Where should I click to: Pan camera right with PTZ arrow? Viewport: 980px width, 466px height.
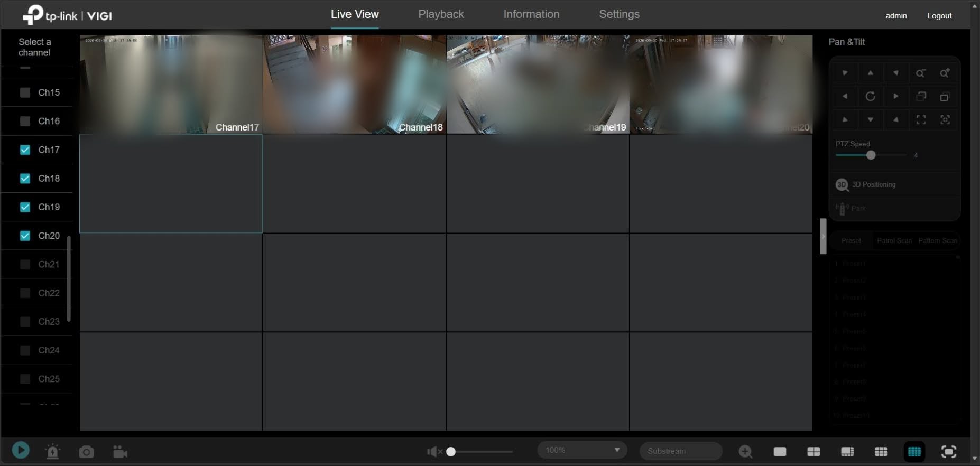895,96
